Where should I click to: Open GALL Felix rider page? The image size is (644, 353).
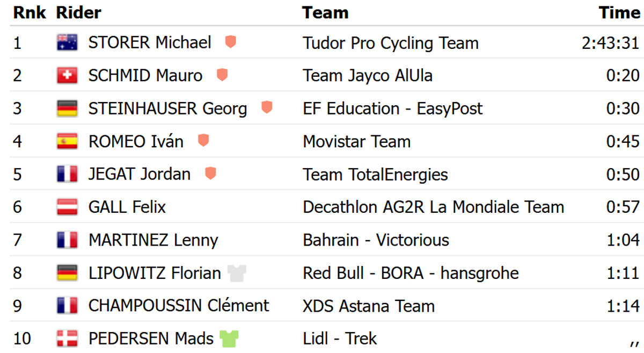coord(127,207)
